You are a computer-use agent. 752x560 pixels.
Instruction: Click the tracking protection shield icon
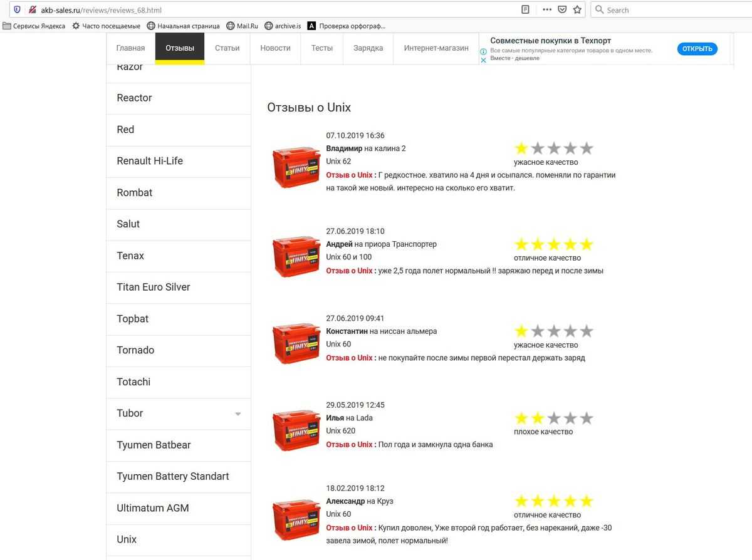pyautogui.click(x=17, y=10)
